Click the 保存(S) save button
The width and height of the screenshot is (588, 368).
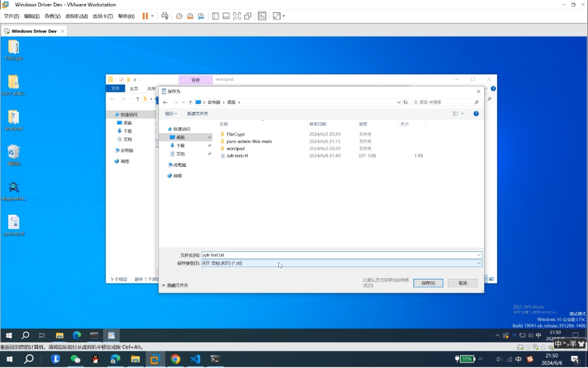coord(428,283)
